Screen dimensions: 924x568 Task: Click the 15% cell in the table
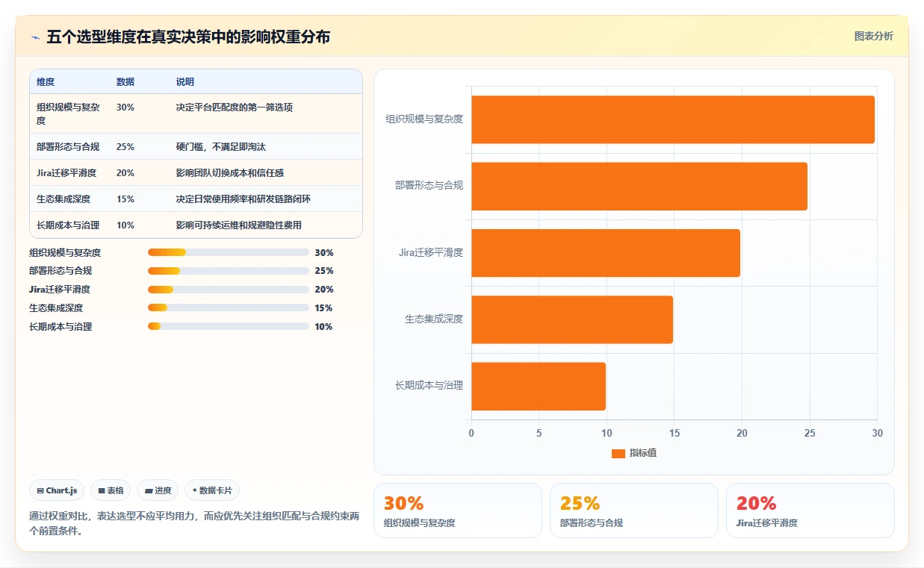(125, 199)
